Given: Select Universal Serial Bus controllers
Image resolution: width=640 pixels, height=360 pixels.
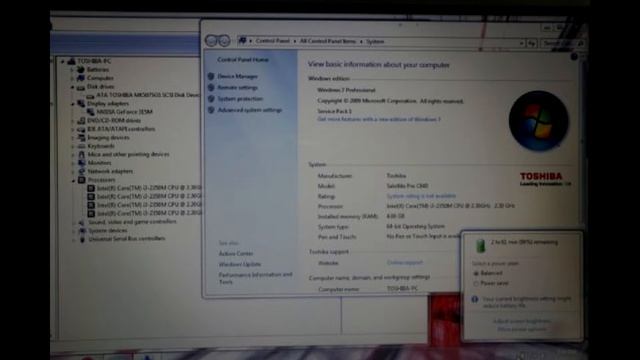Looking at the screenshot, I should (127, 239).
